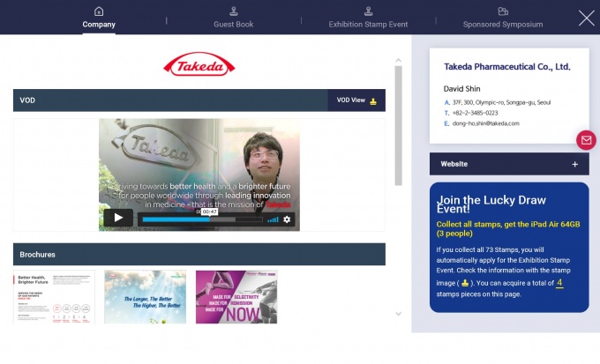
Task: Click the red mail envelope button
Action: tap(586, 140)
